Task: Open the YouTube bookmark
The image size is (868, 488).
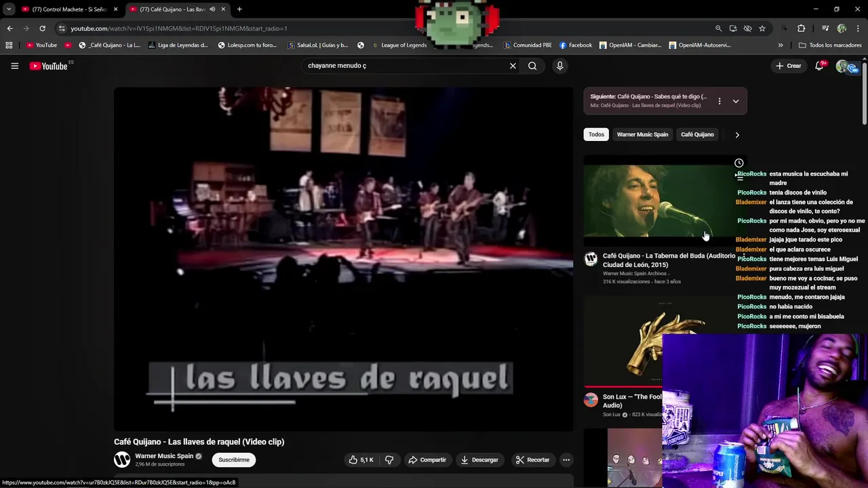Action: (x=41, y=45)
